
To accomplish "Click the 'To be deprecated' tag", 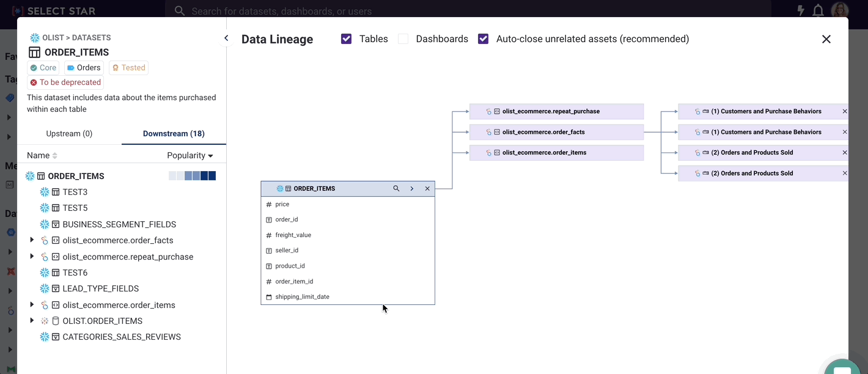I will 65,82.
